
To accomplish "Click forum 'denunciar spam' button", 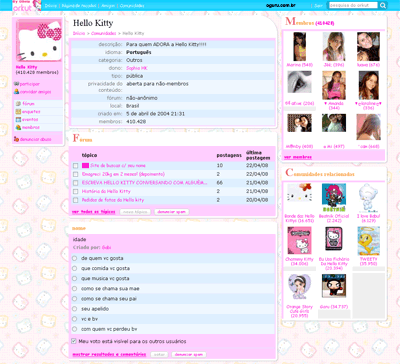I will (172, 212).
